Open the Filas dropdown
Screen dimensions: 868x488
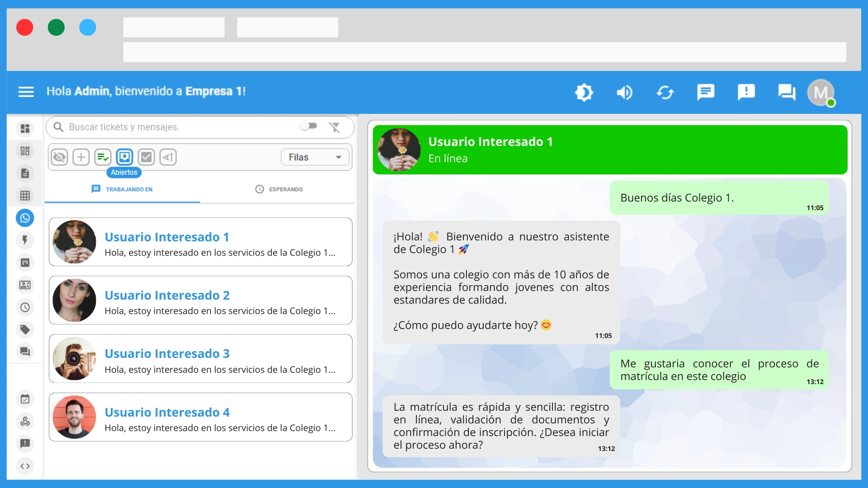[314, 157]
